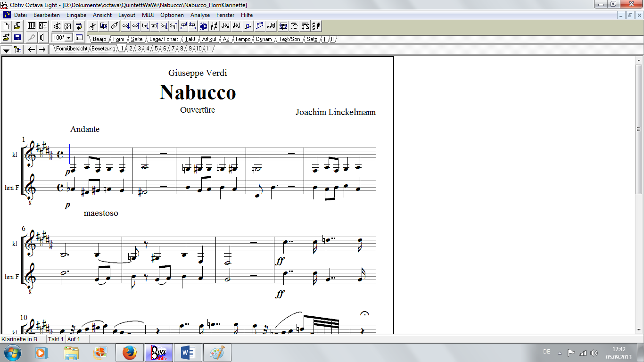
Task: Expand the black down-arrow dropdown button
Action: pyautogui.click(x=7, y=49)
